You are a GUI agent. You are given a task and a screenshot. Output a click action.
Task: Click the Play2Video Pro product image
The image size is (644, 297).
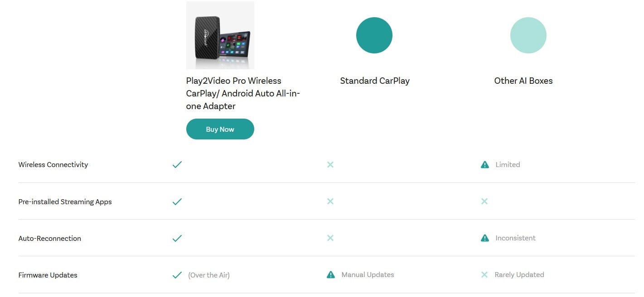pos(220,35)
